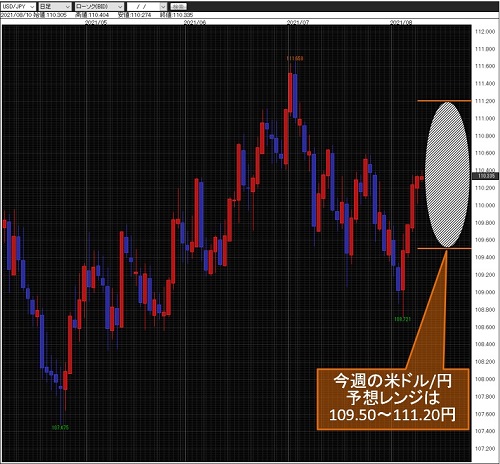Click the 安値 110.274 value
Viewport: 500px width, 464px height.
click(x=134, y=15)
